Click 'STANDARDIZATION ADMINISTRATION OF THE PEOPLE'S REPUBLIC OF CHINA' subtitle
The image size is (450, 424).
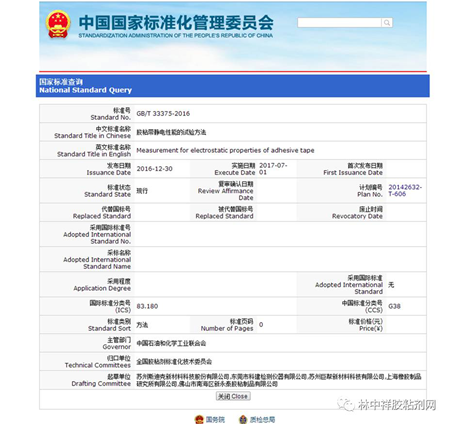(x=176, y=35)
